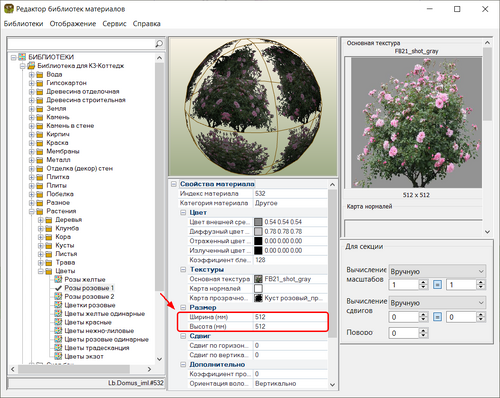Collapse the Цвет property group
The height and width of the screenshot is (398, 500).
[183, 213]
